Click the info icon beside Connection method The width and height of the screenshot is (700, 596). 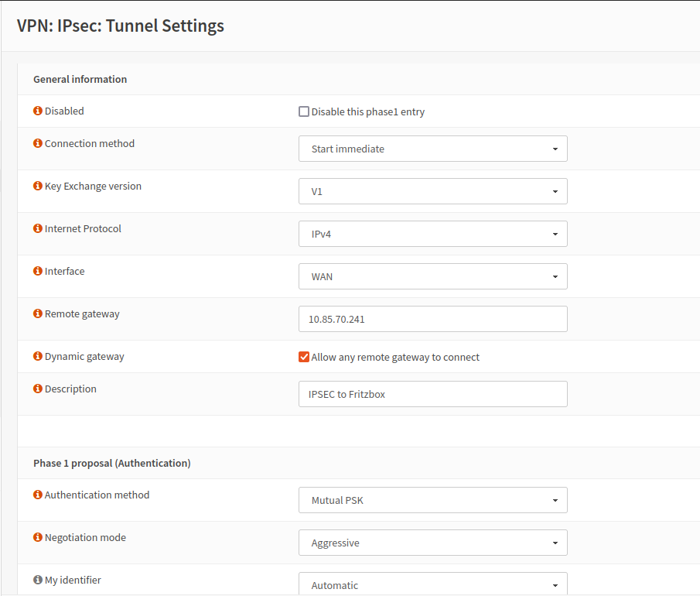click(x=37, y=143)
